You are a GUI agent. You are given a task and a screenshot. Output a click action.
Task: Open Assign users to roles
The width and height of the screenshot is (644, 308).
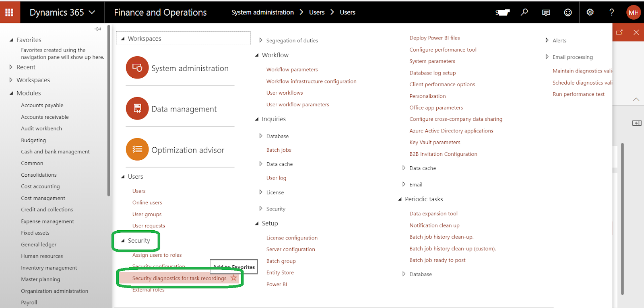(x=157, y=255)
